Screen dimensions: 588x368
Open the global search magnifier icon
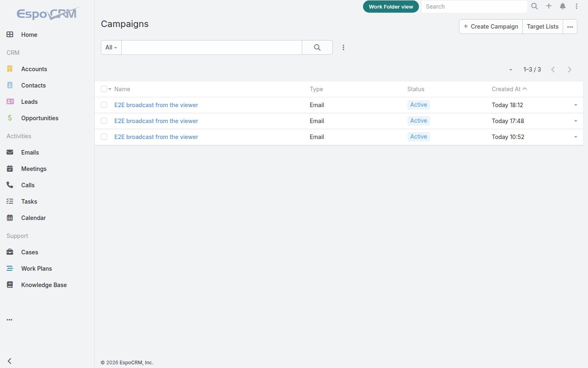click(535, 6)
